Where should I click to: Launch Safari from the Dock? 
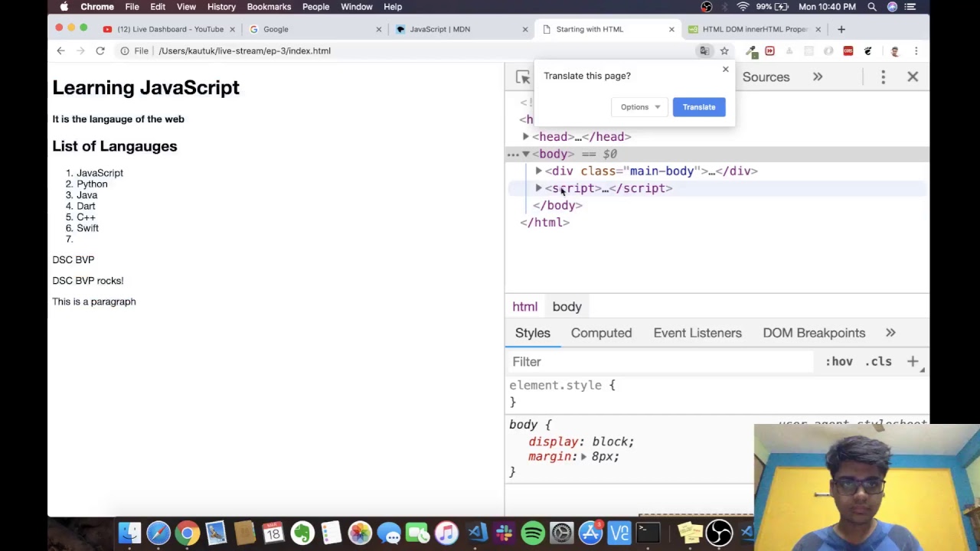158,533
